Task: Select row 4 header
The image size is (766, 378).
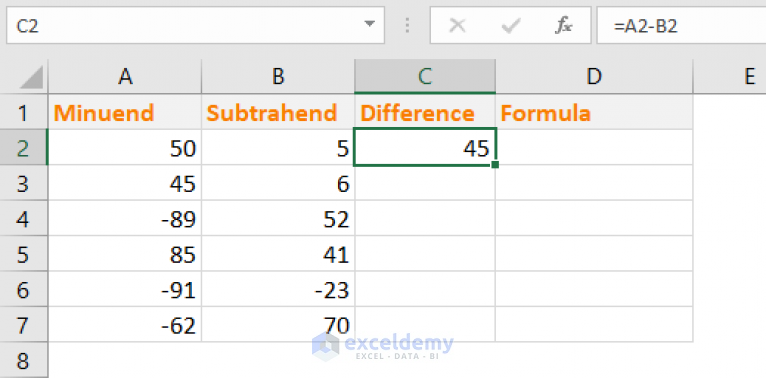Action: click(23, 218)
